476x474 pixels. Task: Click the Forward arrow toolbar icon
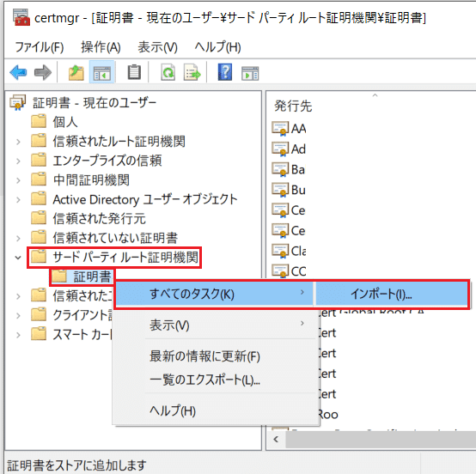(43, 72)
